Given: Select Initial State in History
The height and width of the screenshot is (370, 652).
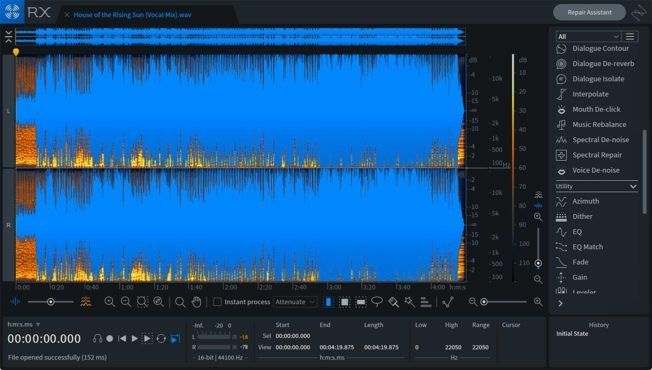Looking at the screenshot, I should (572, 334).
